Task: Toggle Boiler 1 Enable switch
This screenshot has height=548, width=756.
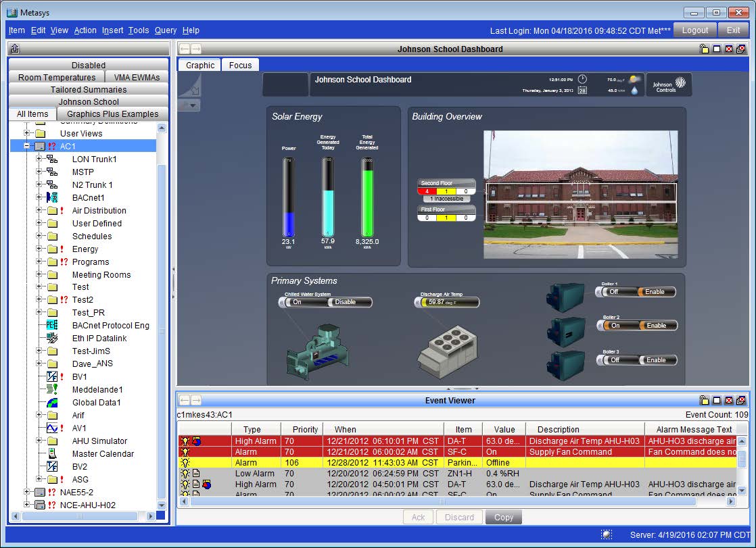Action: coord(655,292)
